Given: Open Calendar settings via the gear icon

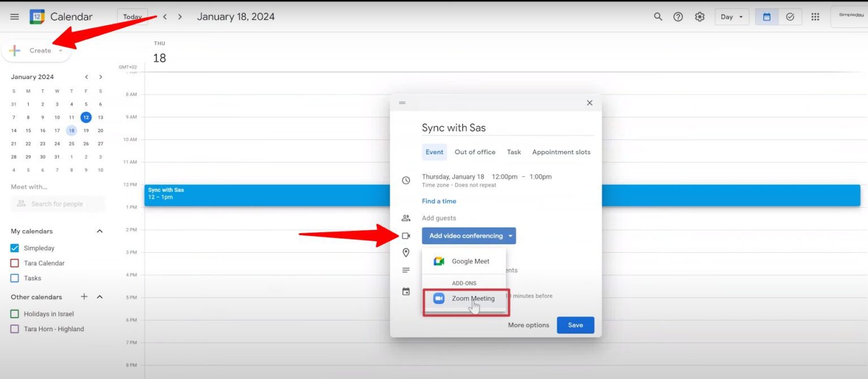Looking at the screenshot, I should coord(700,16).
